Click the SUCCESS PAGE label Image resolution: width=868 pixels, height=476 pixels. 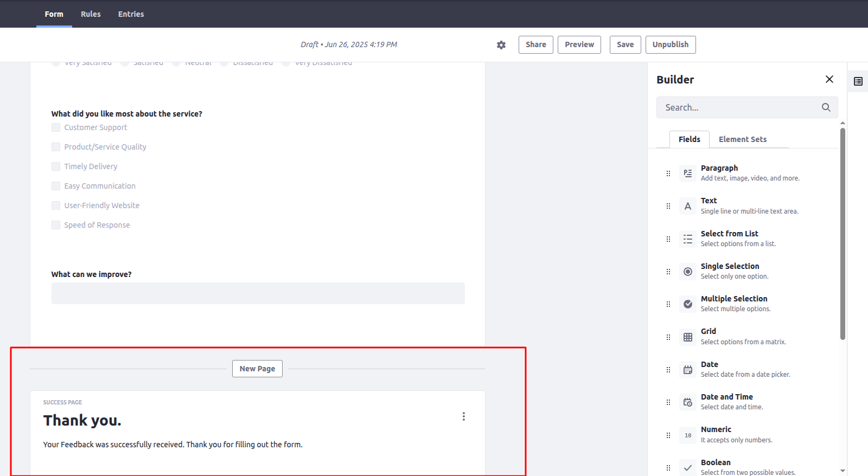(x=63, y=402)
